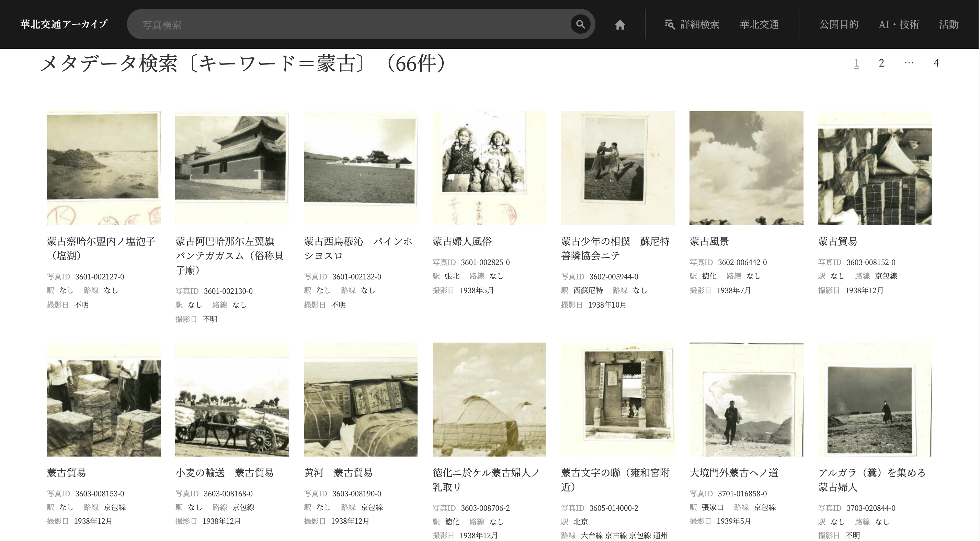Screen dimensions: 980x541
Task: Click title 大境門外蒙古ヘノ道
Action: tap(734, 473)
